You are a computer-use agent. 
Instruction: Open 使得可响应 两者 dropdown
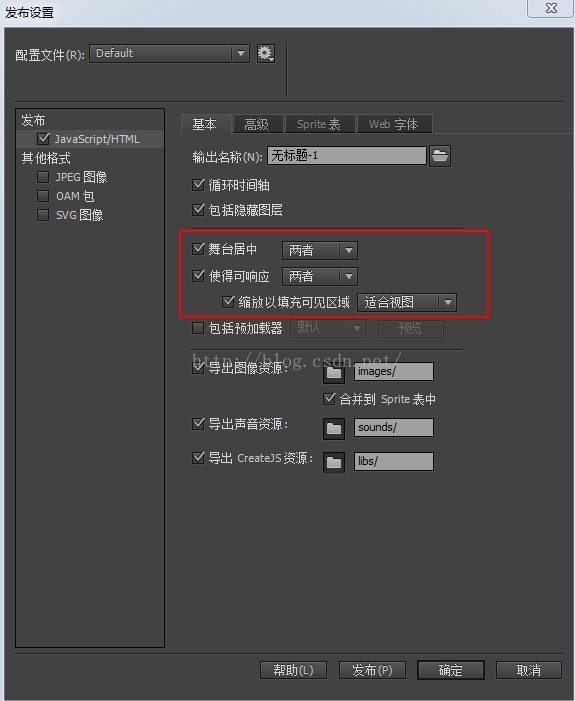point(320,276)
